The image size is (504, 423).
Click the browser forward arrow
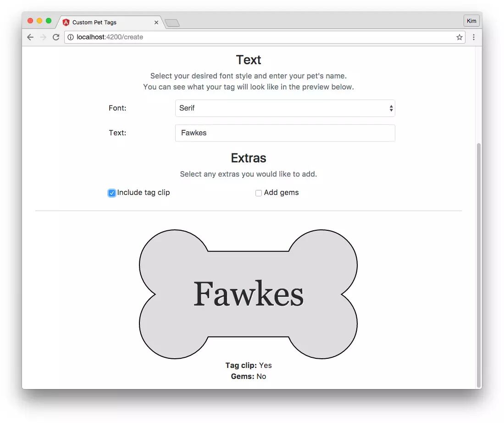(x=43, y=37)
